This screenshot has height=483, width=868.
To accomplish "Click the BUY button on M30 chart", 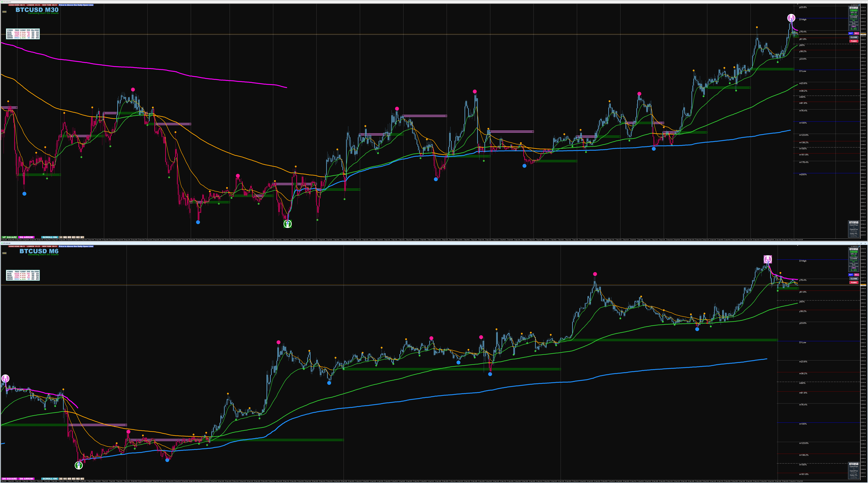I will click(x=851, y=33).
